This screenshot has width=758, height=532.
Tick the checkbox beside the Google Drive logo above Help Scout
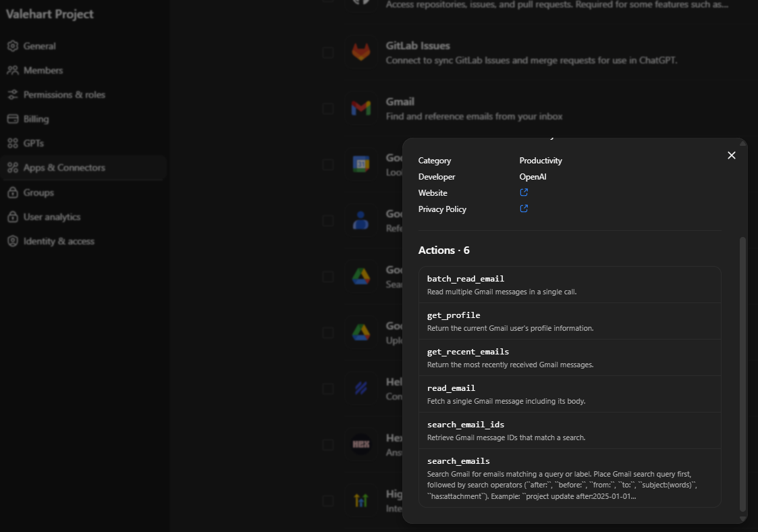tap(328, 333)
